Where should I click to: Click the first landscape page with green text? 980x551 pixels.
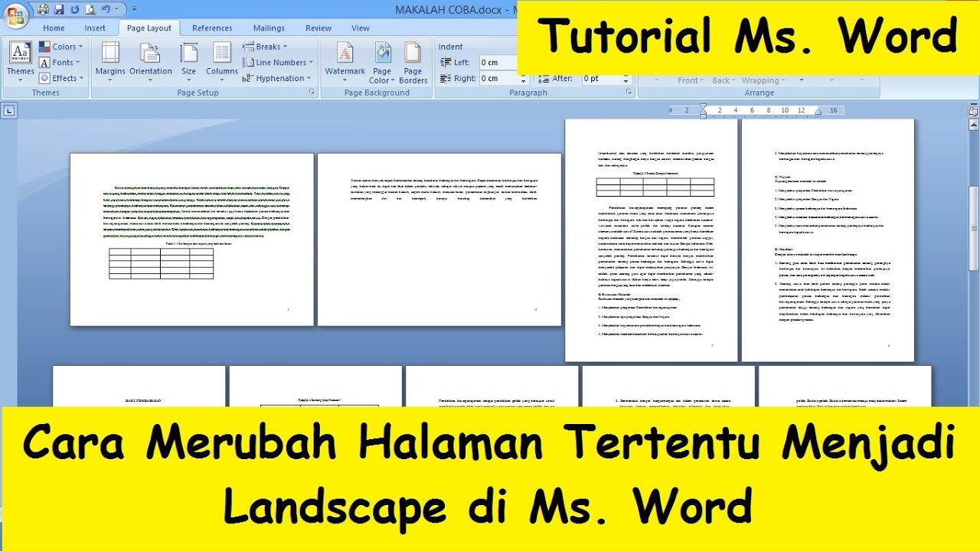[x=192, y=240]
